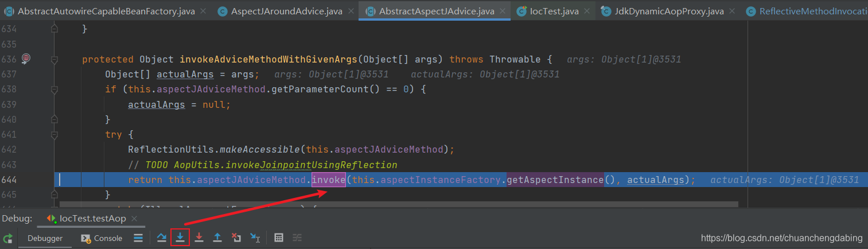
Task: Close the AbstractAutowireCapableBeanFactory.java tab
Action: point(203,11)
